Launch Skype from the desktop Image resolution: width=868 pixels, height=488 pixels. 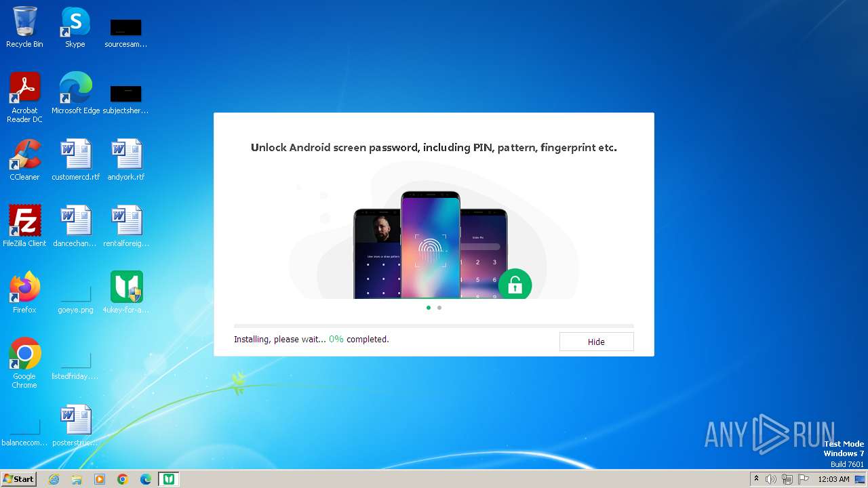pyautogui.click(x=75, y=27)
